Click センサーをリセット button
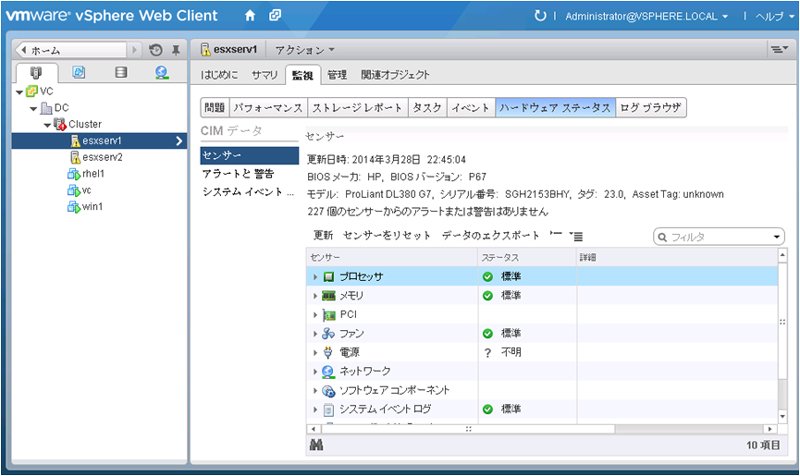800x476 pixels. (x=387, y=235)
